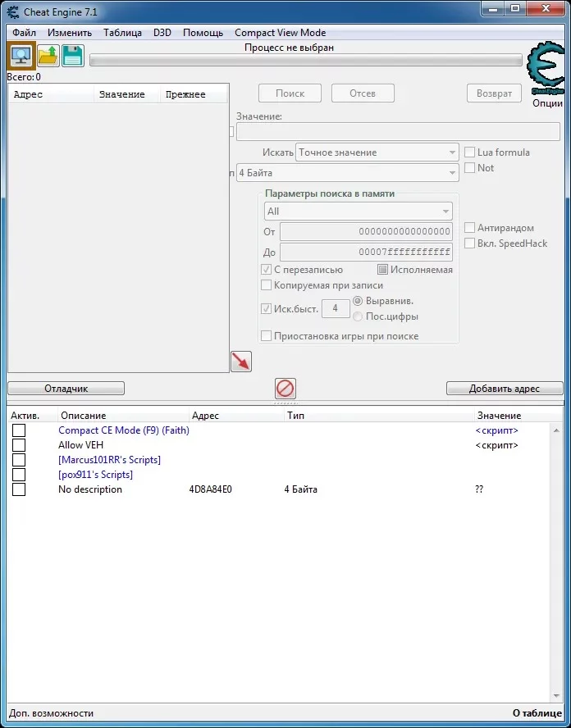Click the scan progress bar
Screen dimensions: 571x728
pos(306,61)
